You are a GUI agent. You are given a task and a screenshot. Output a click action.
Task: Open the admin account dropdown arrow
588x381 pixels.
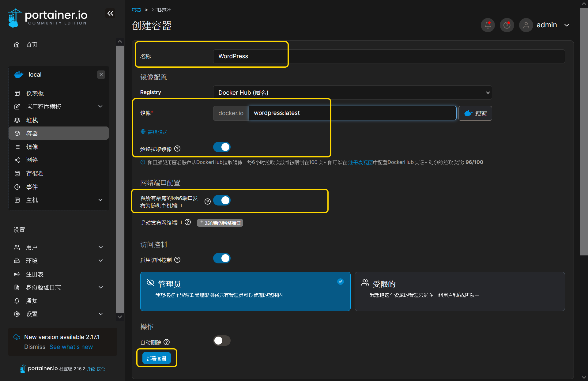567,25
